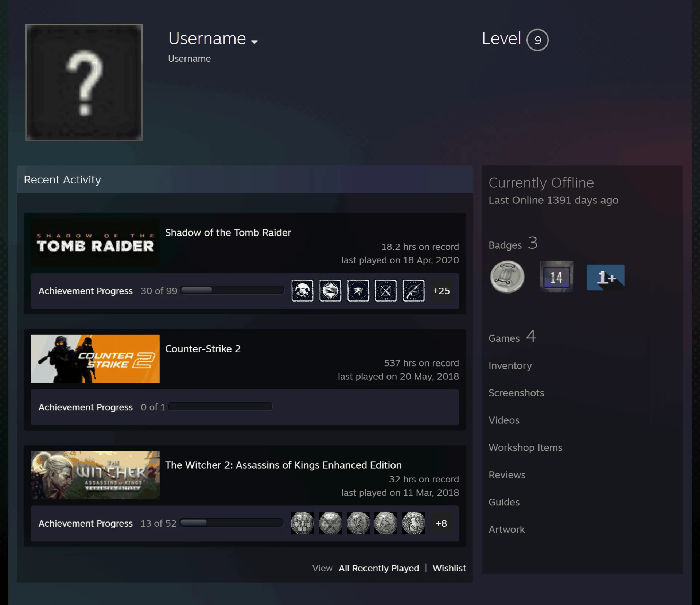The width and height of the screenshot is (700, 605).
Task: Open the Inventory section
Action: point(510,365)
